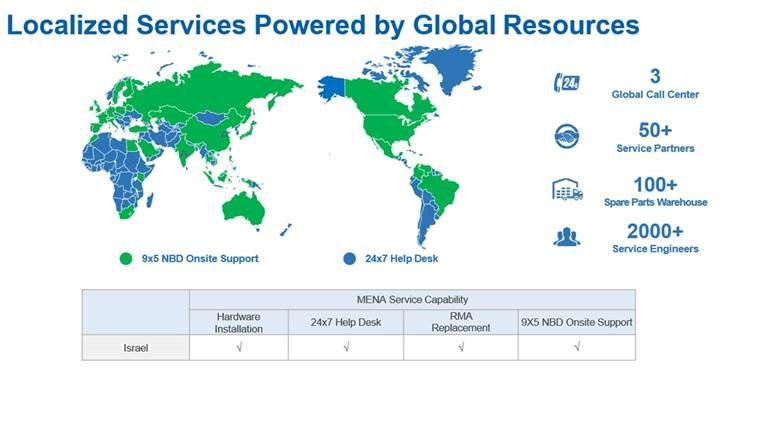This screenshot has height=436, width=771.
Task: Click the 'Service Partners' label
Action: (655, 148)
